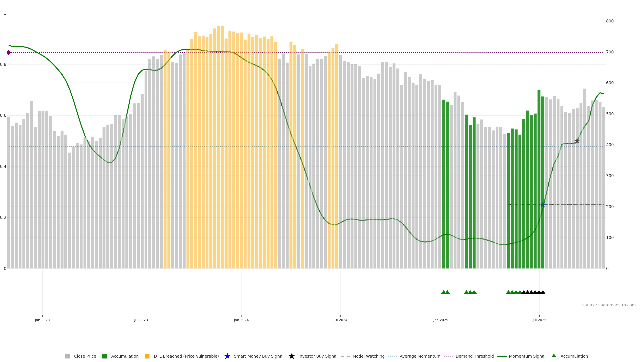
Task: Click the source: sharemaestro.com text
Action: [x=609, y=305]
